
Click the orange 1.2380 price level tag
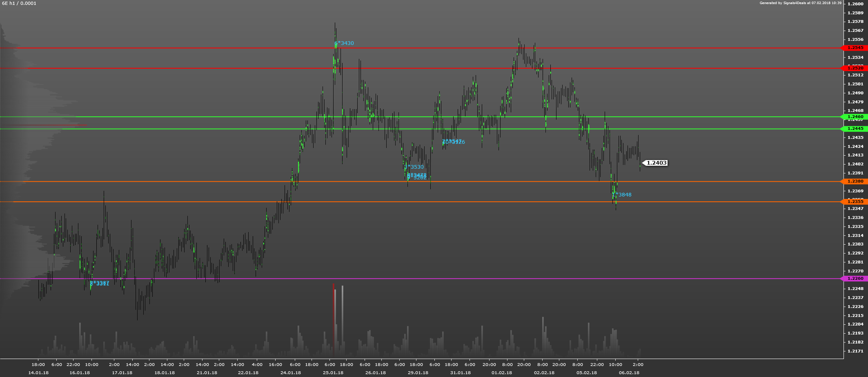click(x=855, y=181)
